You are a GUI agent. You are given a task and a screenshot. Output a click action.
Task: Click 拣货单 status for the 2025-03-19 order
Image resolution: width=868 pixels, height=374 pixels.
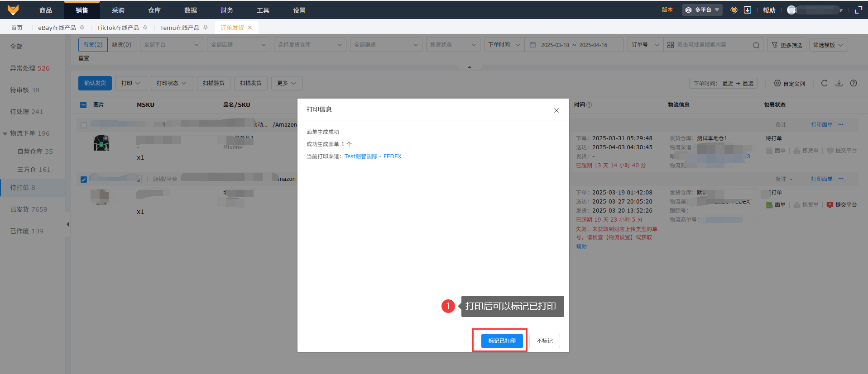pyautogui.click(x=806, y=205)
